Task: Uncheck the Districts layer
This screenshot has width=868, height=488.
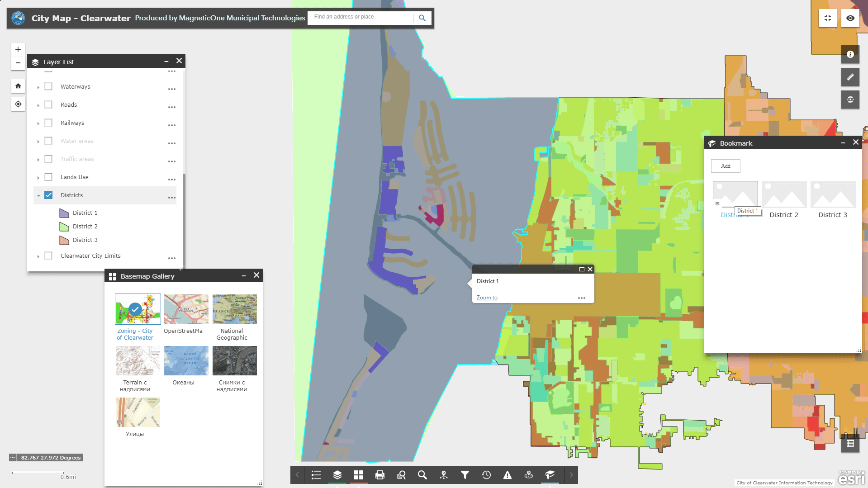Action: tap(48, 195)
